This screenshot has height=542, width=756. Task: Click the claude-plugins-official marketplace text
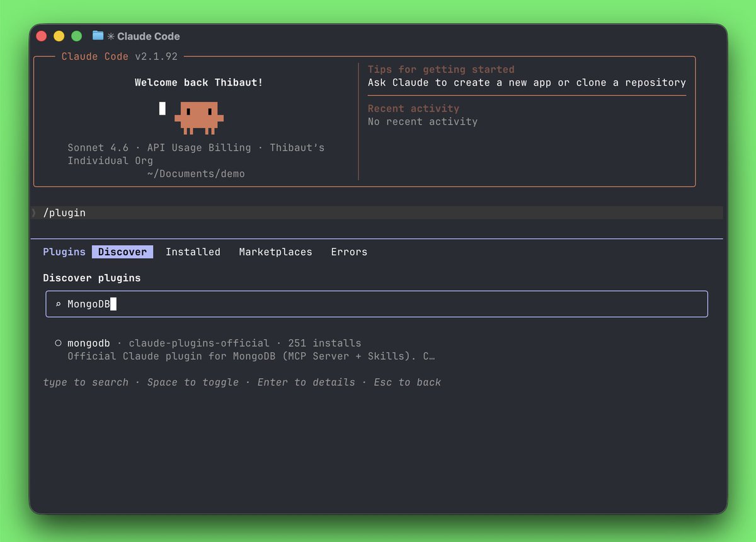click(x=199, y=343)
